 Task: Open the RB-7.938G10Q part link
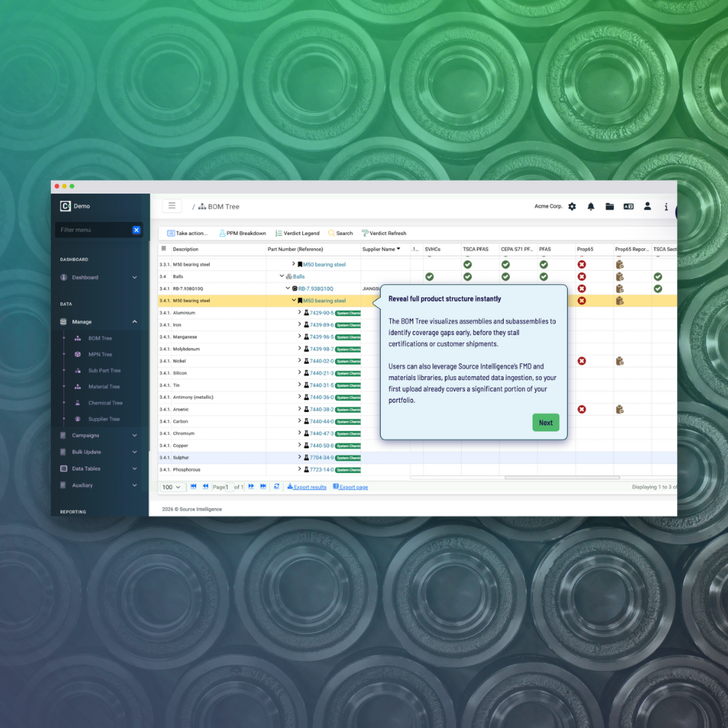tap(315, 289)
